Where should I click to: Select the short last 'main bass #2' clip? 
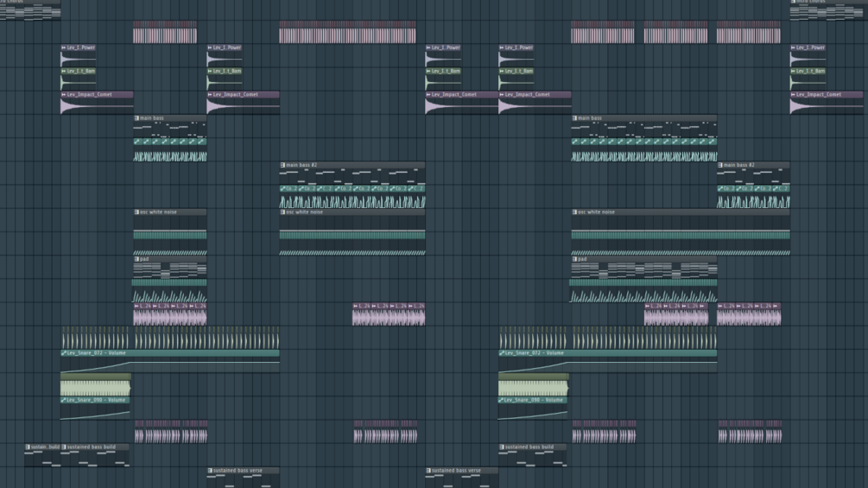(753, 174)
